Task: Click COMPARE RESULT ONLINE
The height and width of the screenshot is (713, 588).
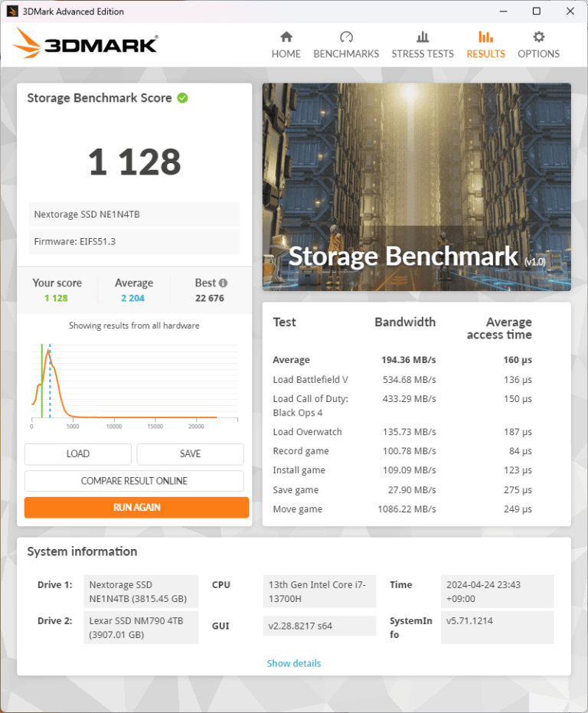Action: click(x=134, y=480)
